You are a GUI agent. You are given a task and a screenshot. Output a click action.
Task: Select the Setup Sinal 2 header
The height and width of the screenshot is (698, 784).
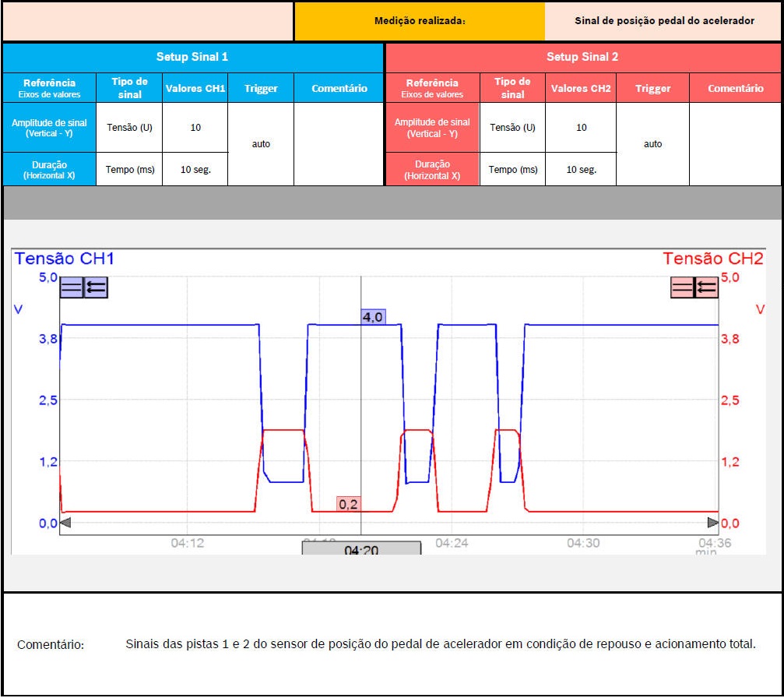(582, 57)
